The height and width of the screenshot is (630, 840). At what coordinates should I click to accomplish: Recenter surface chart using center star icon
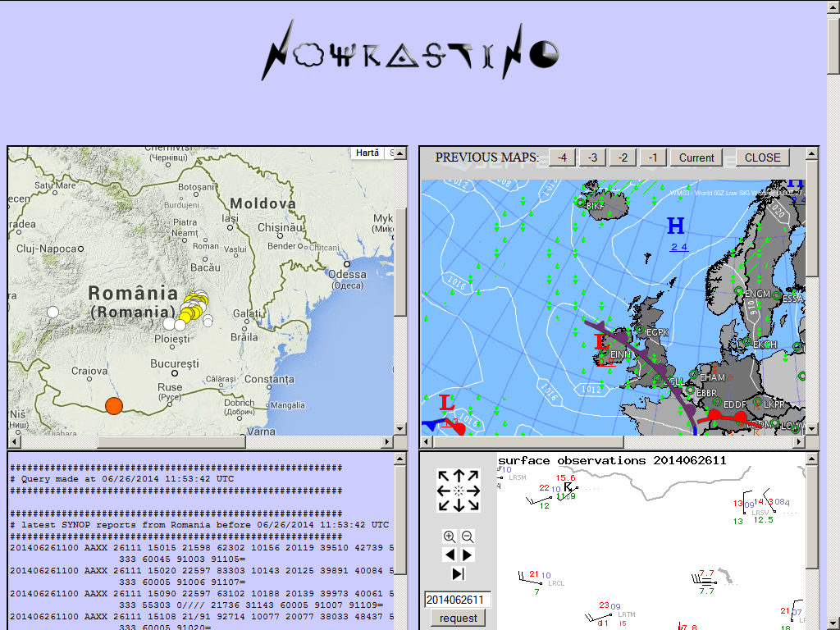(x=459, y=491)
